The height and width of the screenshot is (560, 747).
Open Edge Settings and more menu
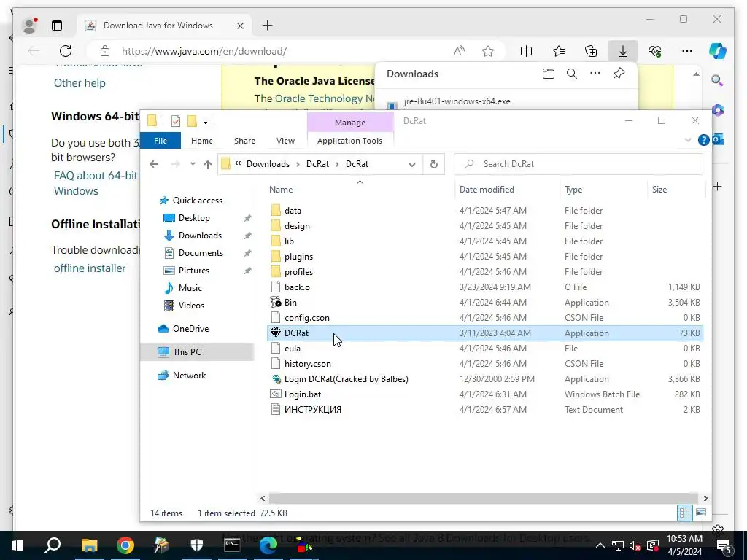[687, 51]
